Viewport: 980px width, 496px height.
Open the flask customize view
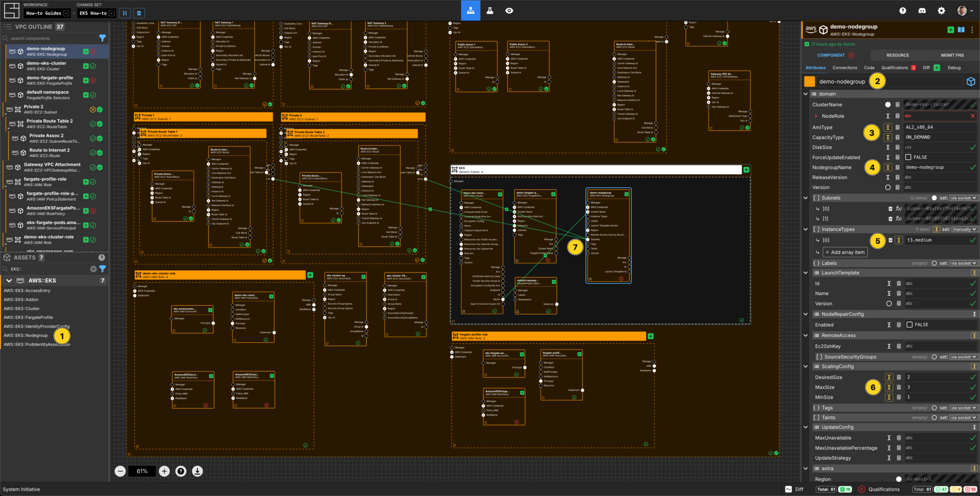point(490,10)
